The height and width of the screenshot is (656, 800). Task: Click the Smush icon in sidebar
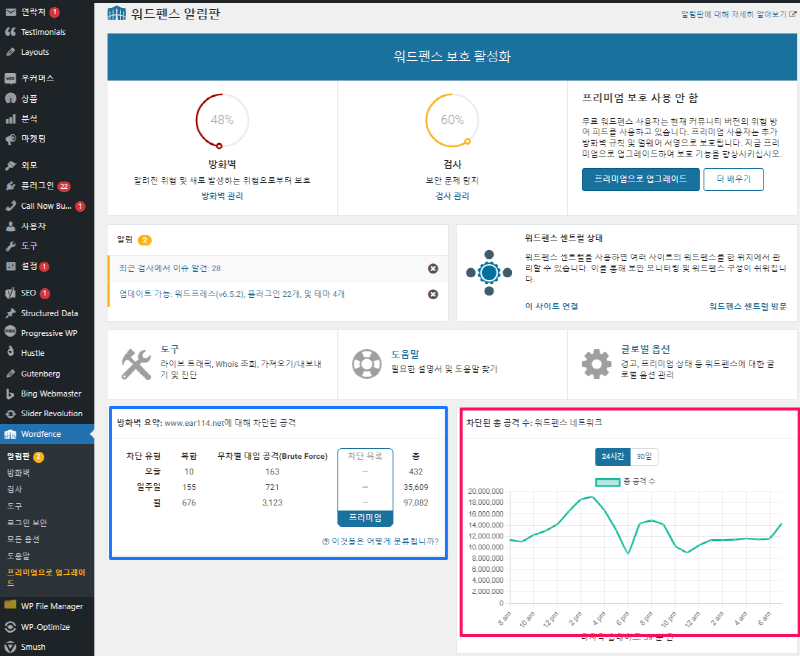(x=10, y=647)
